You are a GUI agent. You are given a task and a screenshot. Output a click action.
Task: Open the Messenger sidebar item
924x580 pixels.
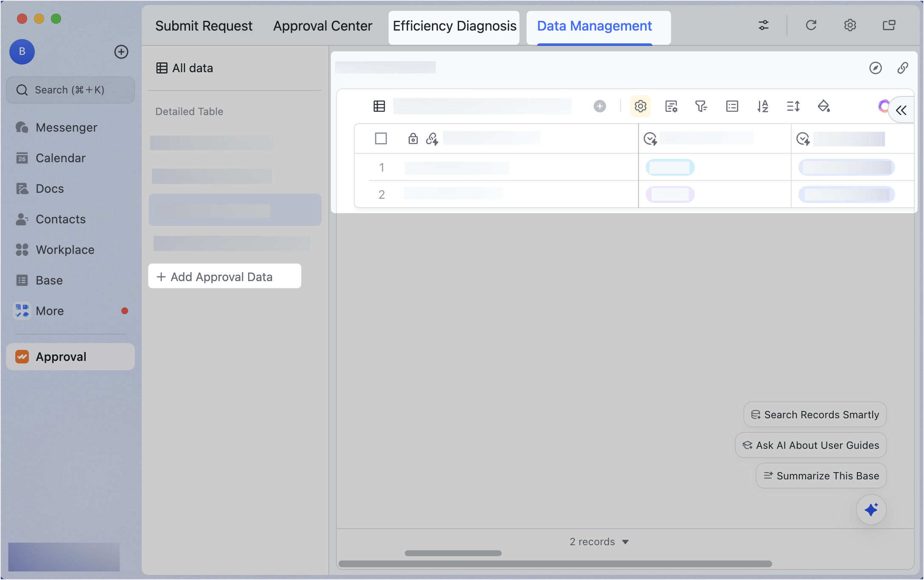click(70, 127)
